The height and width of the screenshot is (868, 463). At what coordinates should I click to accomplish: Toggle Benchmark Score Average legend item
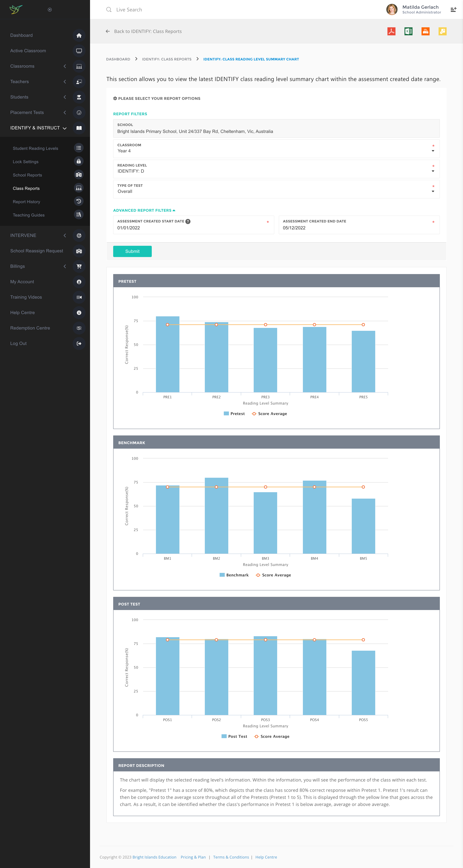(x=273, y=575)
